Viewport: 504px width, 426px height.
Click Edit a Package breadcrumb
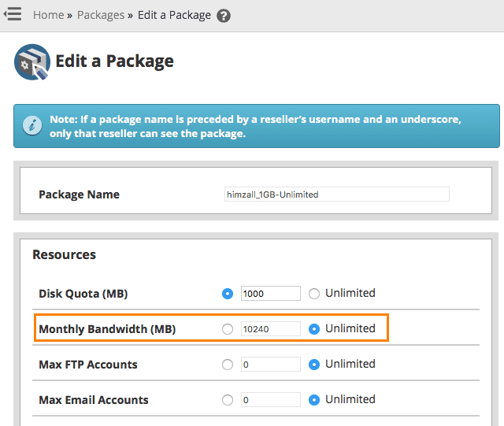click(174, 15)
